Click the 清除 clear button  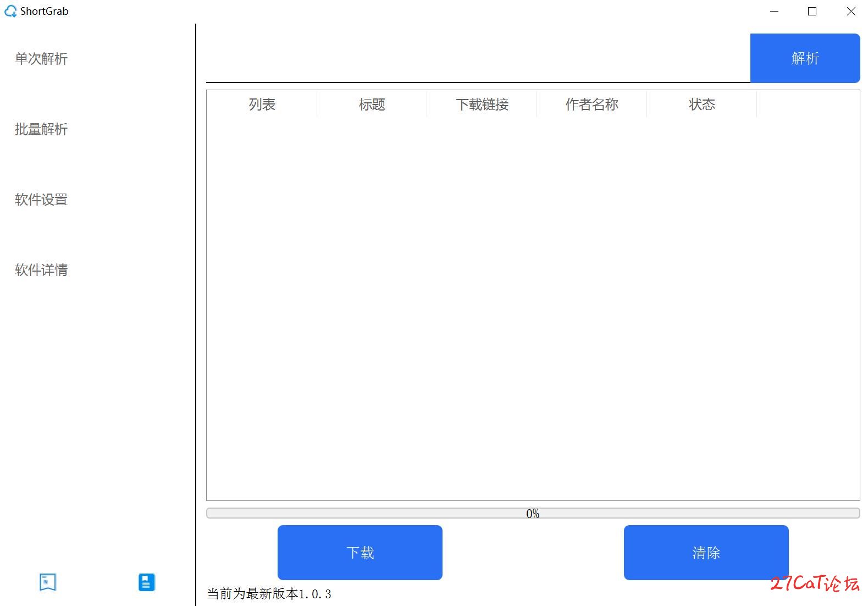[706, 553]
